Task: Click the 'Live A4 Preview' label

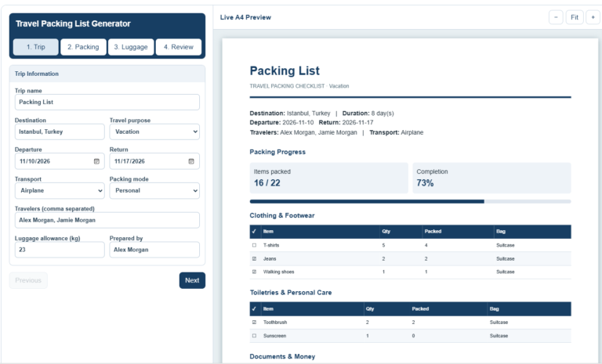Action: 245,17
